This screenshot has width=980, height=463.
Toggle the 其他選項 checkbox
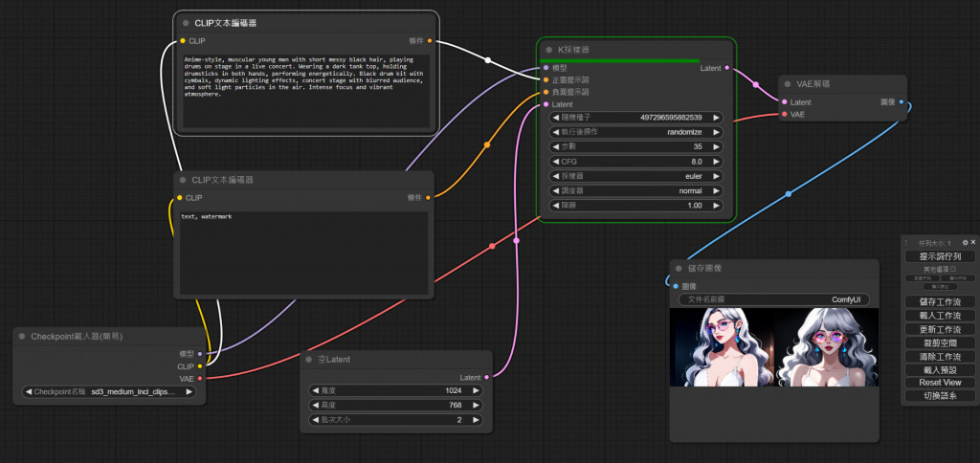(x=952, y=269)
